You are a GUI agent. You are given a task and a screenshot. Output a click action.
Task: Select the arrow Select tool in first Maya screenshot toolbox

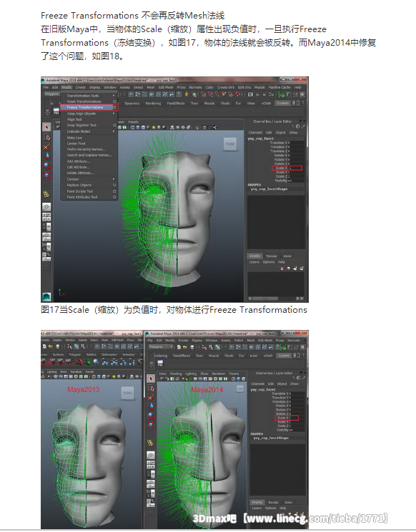click(47, 127)
